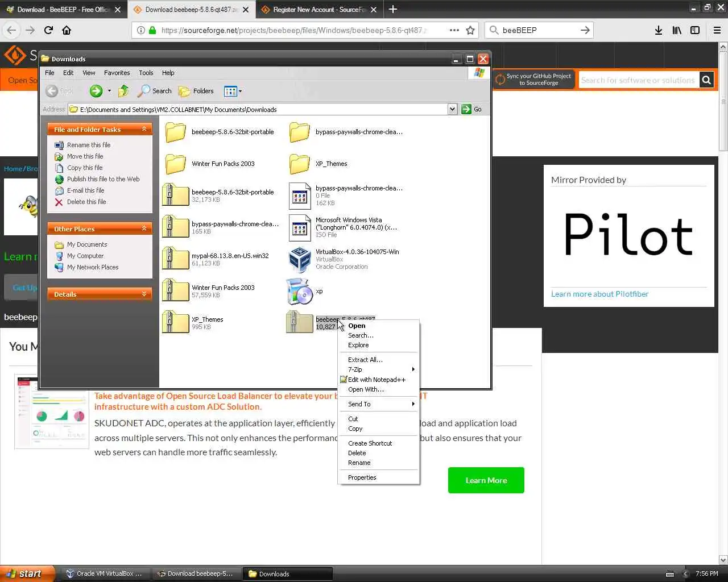
Task: Open page actions three-dots menu
Action: tap(454, 30)
